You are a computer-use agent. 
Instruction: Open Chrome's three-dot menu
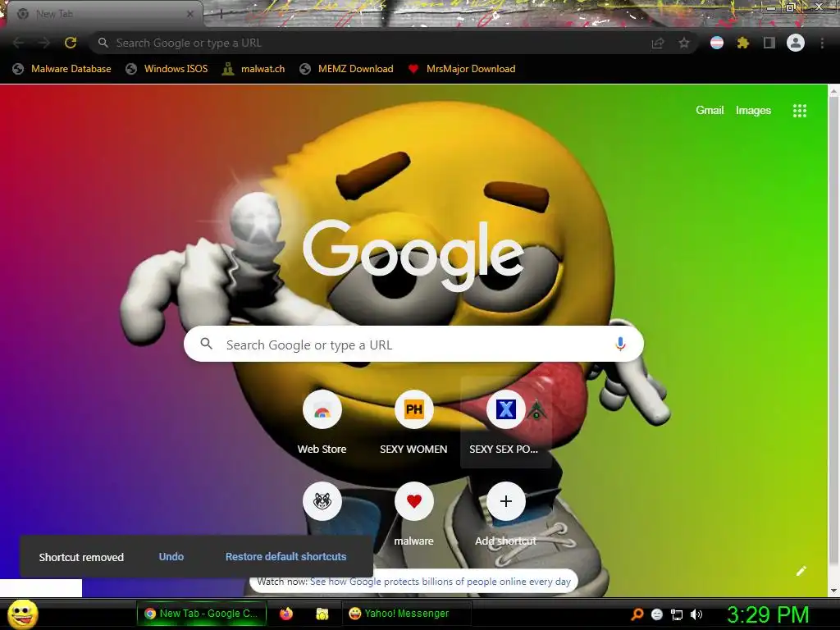pyautogui.click(x=822, y=43)
